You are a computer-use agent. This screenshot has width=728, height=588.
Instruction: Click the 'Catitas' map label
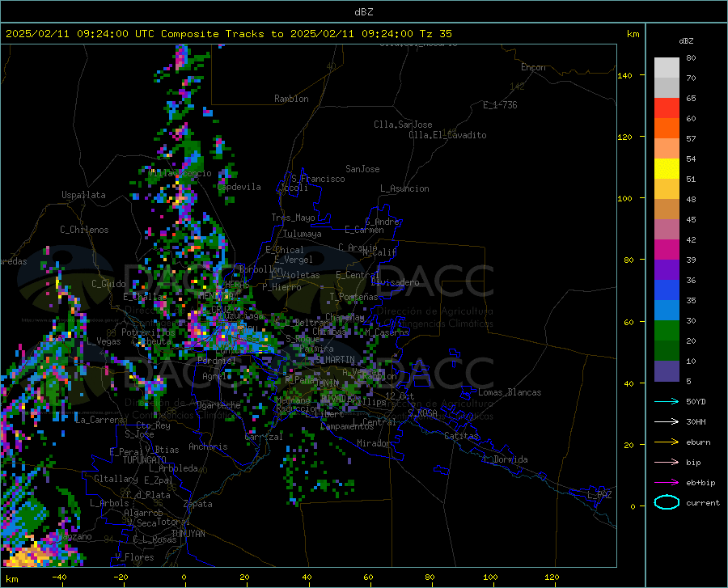point(462,436)
